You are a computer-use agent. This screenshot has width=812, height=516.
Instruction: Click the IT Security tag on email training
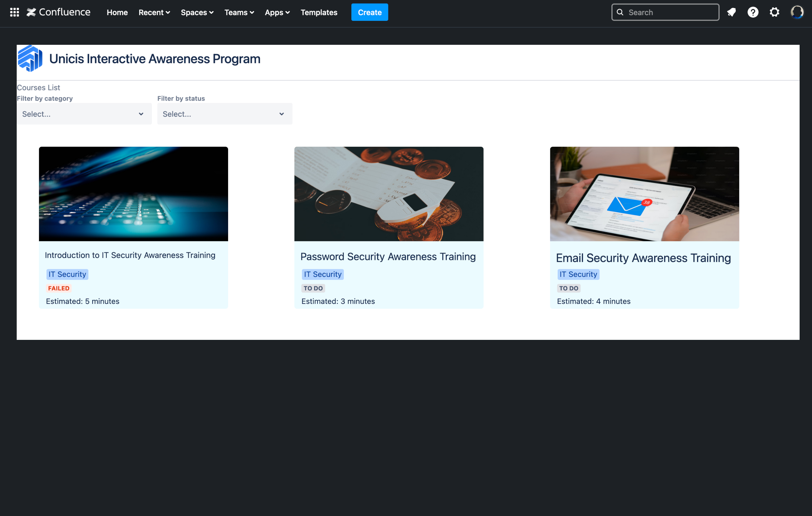(578, 274)
